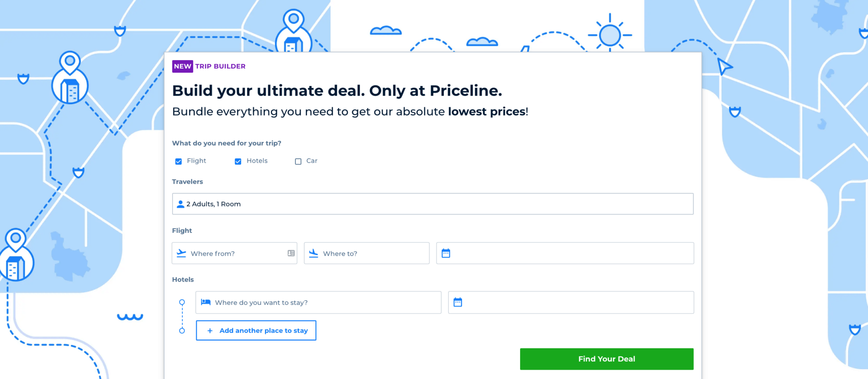Click the traveler person icon in Travelers field
The width and height of the screenshot is (868, 379).
[180, 204]
